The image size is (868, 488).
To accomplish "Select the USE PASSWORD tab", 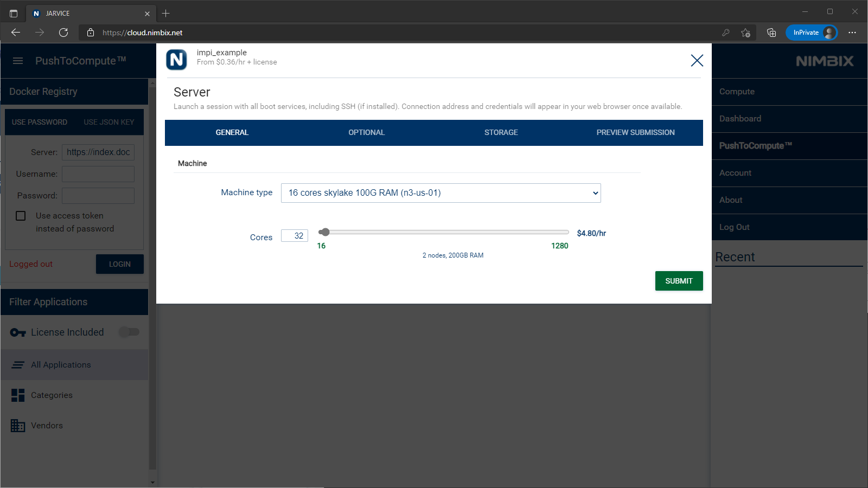I will click(40, 122).
